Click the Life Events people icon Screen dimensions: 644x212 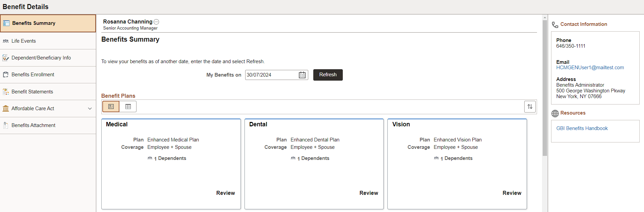[x=6, y=41]
